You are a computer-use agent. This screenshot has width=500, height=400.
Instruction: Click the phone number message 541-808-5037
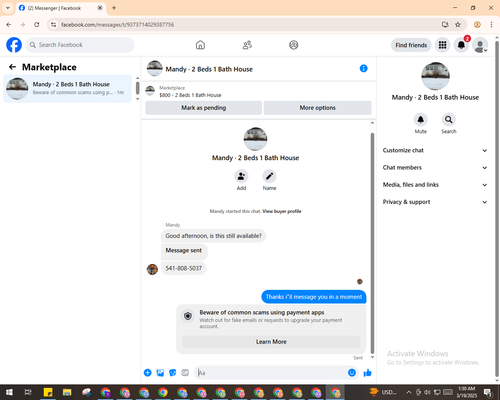(x=184, y=268)
